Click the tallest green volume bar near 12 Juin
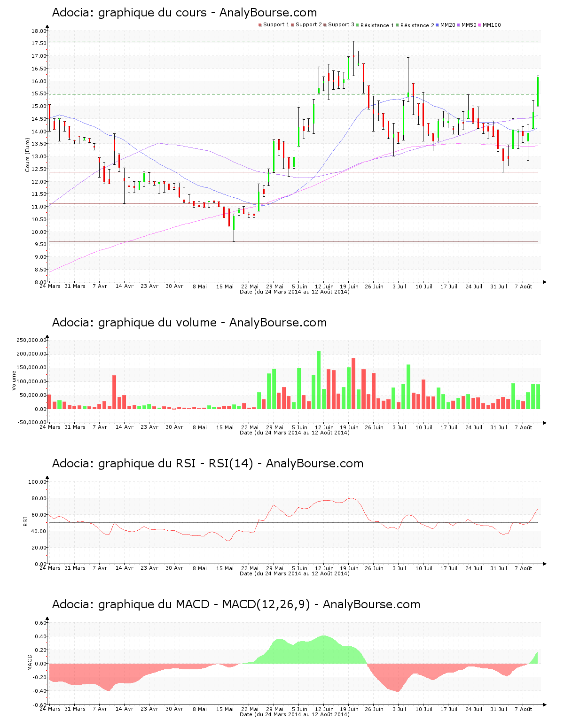This screenshot has width=564, height=728. (x=319, y=379)
